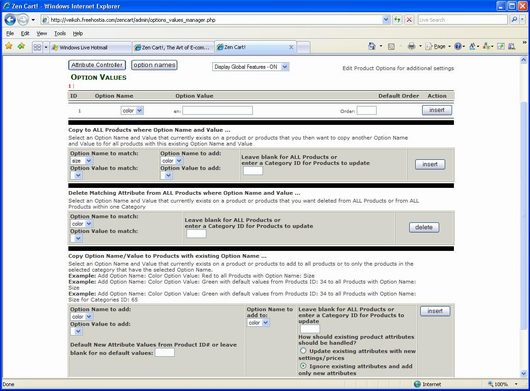Click the Live Search box
Viewport: 530px width, 391px height.
[462, 20]
